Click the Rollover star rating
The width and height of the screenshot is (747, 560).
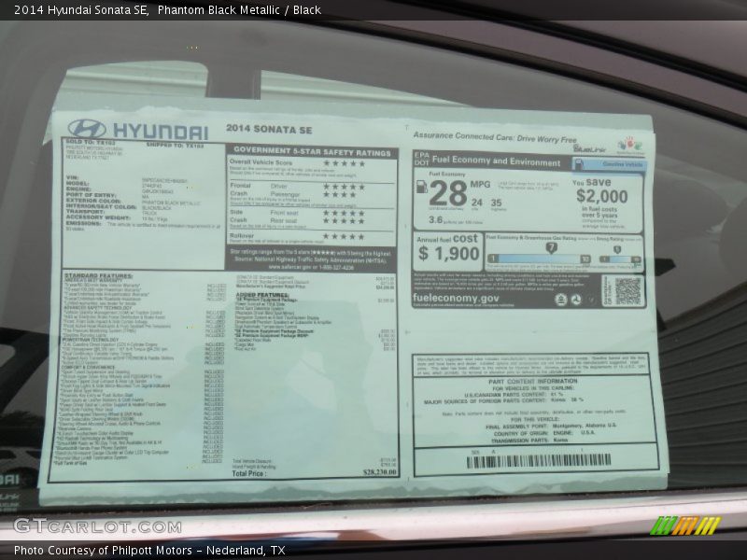pyautogui.click(x=345, y=237)
